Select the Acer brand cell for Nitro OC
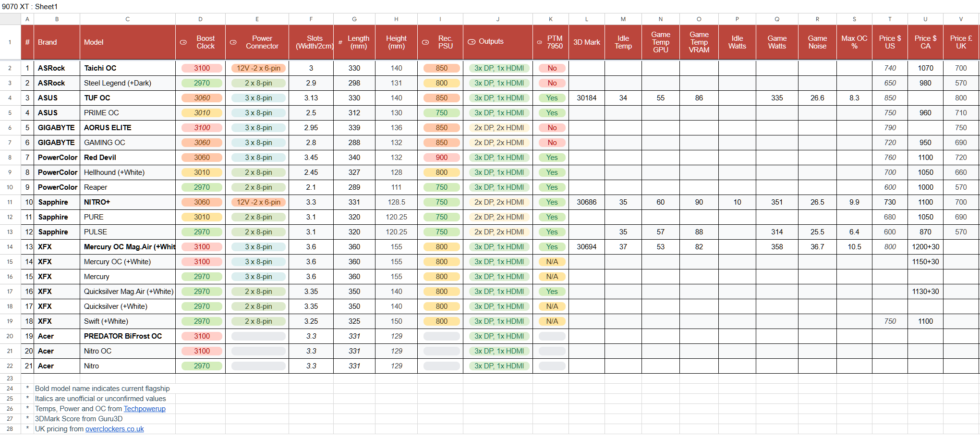Image resolution: width=980 pixels, height=439 pixels. (x=57, y=351)
